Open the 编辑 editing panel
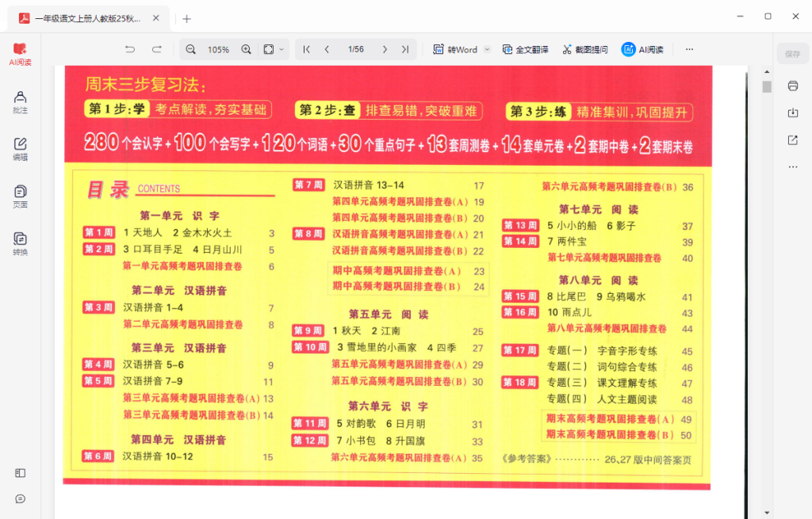 (19, 148)
